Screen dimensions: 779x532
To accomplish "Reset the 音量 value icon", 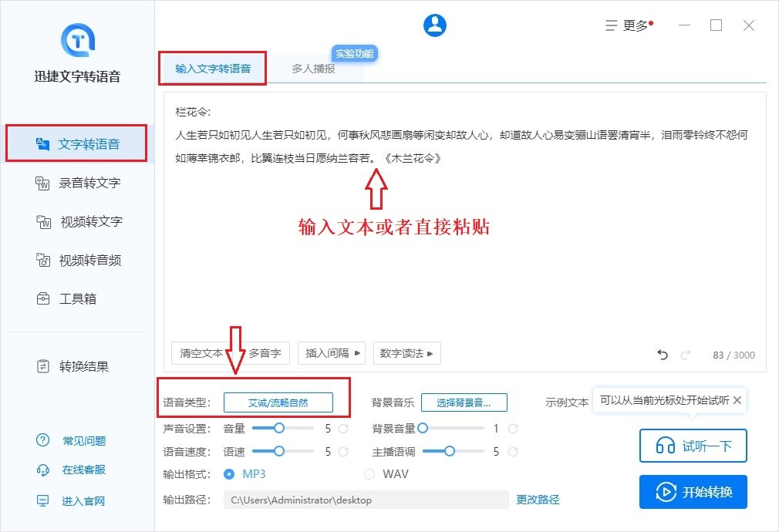I will tap(343, 428).
